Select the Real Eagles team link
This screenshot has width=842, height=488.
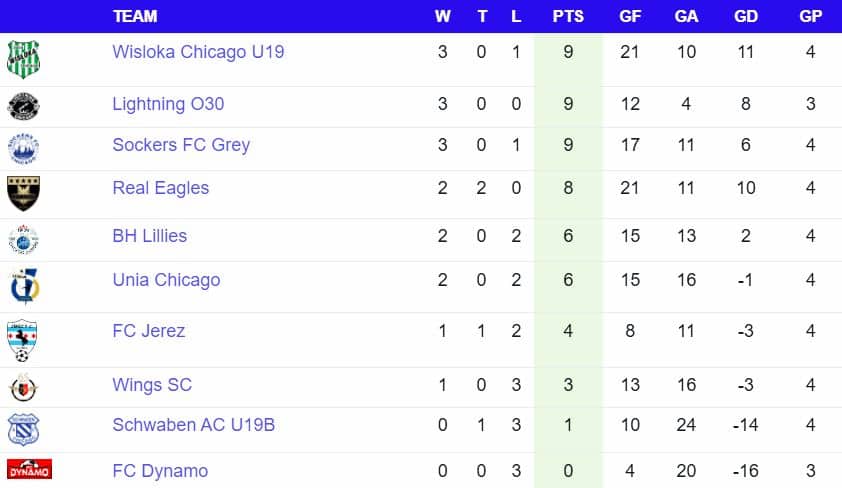(160, 188)
